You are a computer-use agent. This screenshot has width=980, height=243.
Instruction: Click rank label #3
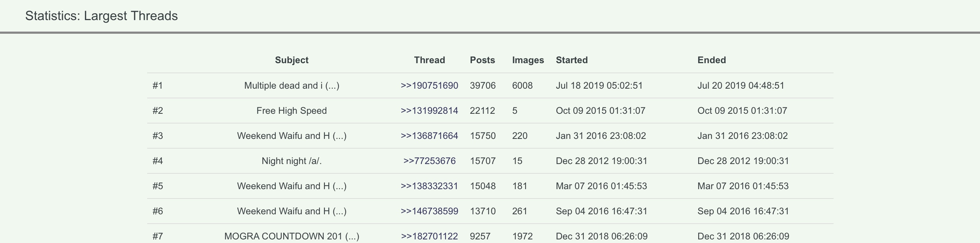tap(158, 136)
